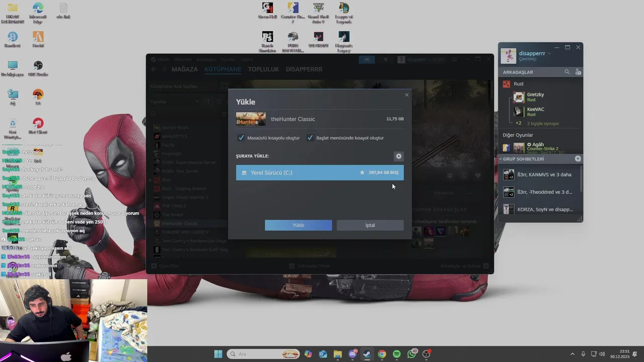Open Riot Client desktop shortcut
This screenshot has width=644, height=362.
tap(38, 126)
